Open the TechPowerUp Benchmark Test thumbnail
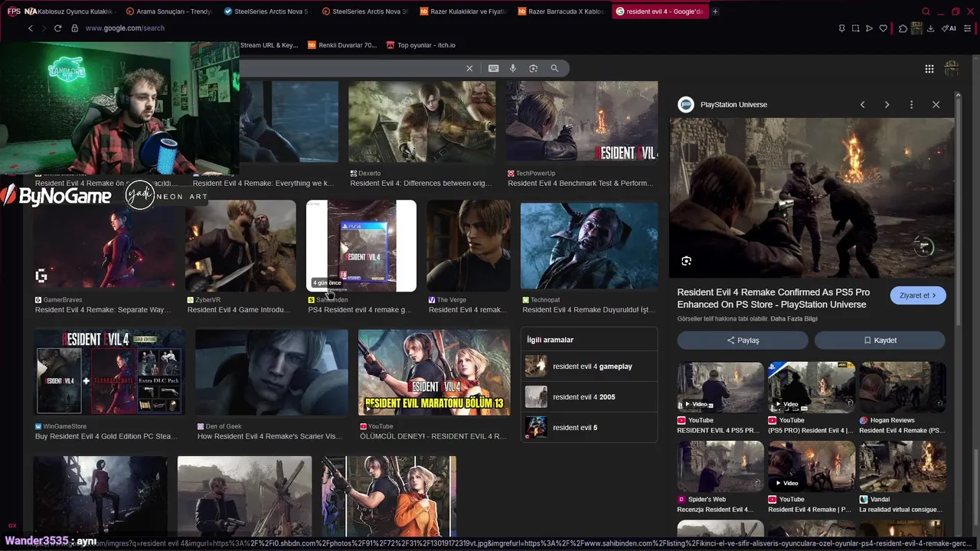This screenshot has height=551, width=980. click(582, 122)
